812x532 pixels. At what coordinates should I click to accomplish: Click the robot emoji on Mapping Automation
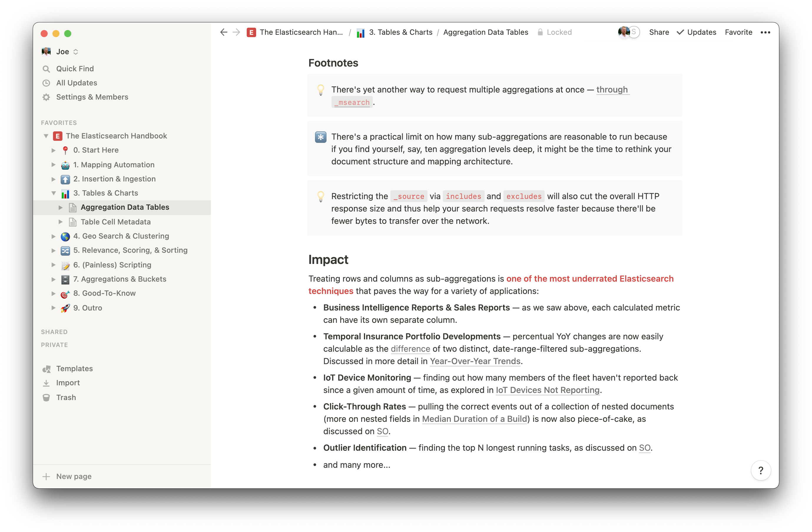click(x=65, y=165)
